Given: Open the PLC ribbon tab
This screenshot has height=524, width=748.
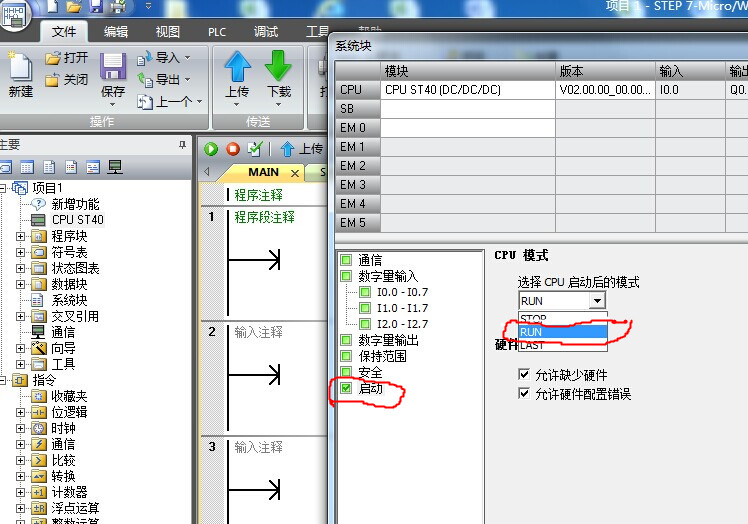Looking at the screenshot, I should pos(217,32).
